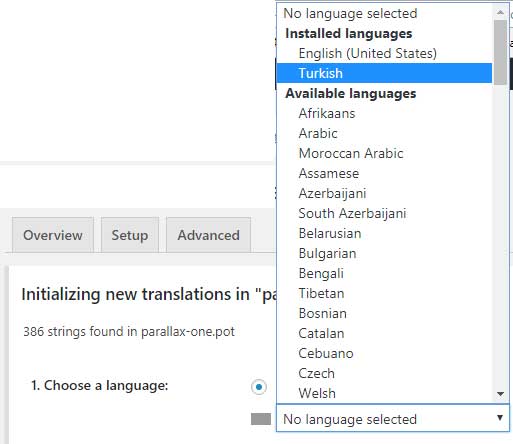The image size is (513, 444).
Task: Select Turkish from installed languages
Action: coord(384,73)
